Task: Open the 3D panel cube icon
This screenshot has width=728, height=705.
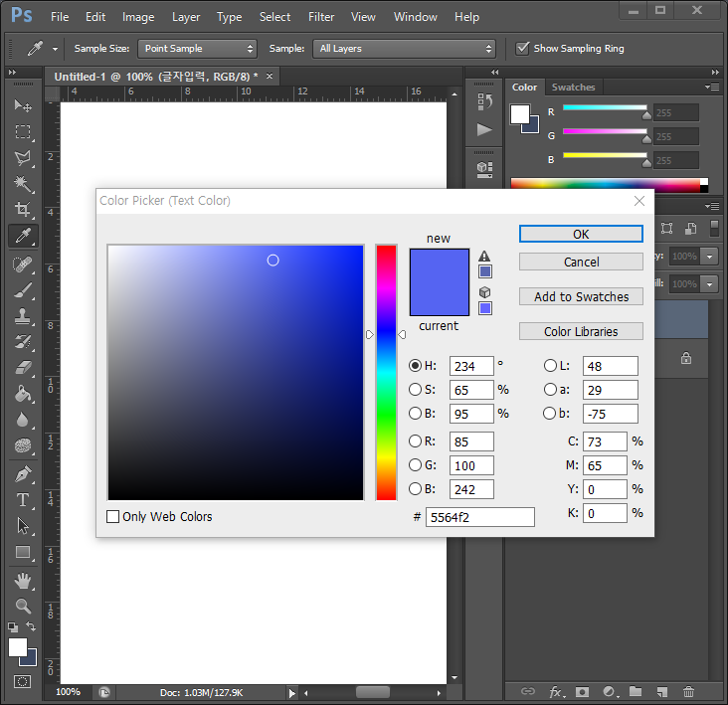Action: pos(484,169)
